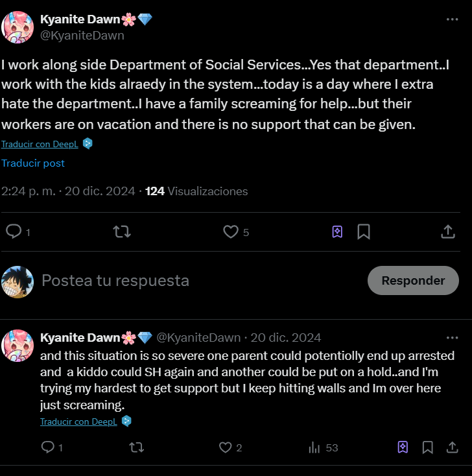Click the reply icon on the second post
Viewport: 472px width, 476px height.
point(48,447)
